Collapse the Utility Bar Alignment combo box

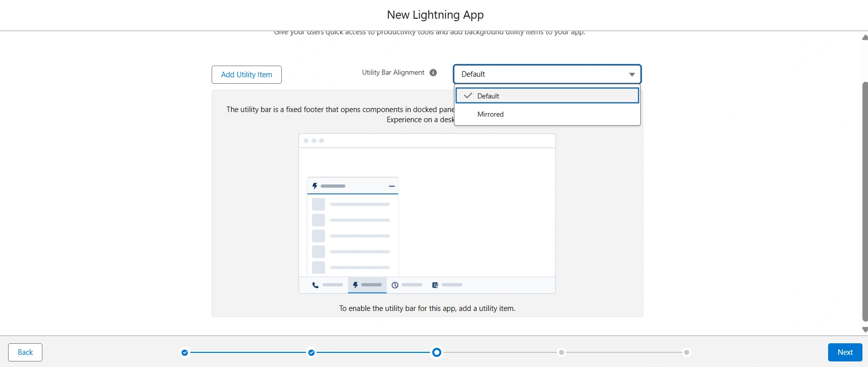[x=547, y=74]
